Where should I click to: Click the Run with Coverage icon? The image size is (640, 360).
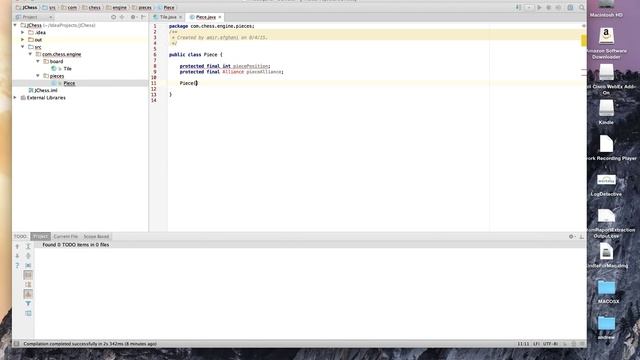coord(558,7)
